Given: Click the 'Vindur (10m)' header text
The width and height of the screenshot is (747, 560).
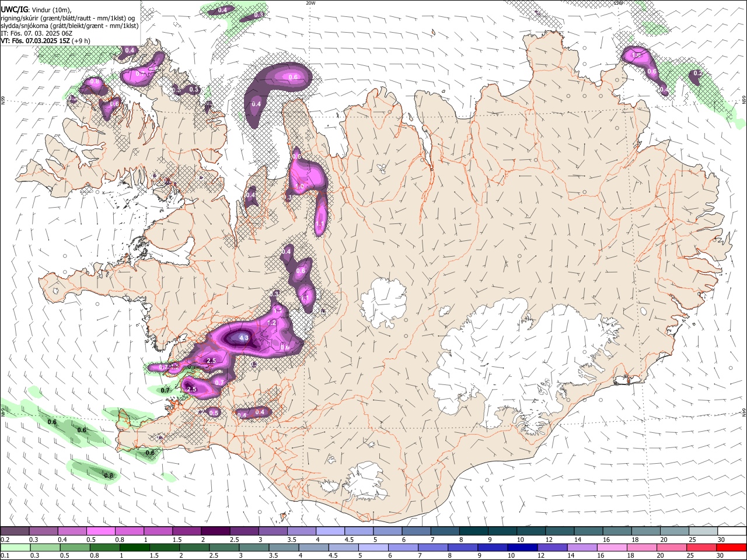Looking at the screenshot, I should (x=52, y=10).
